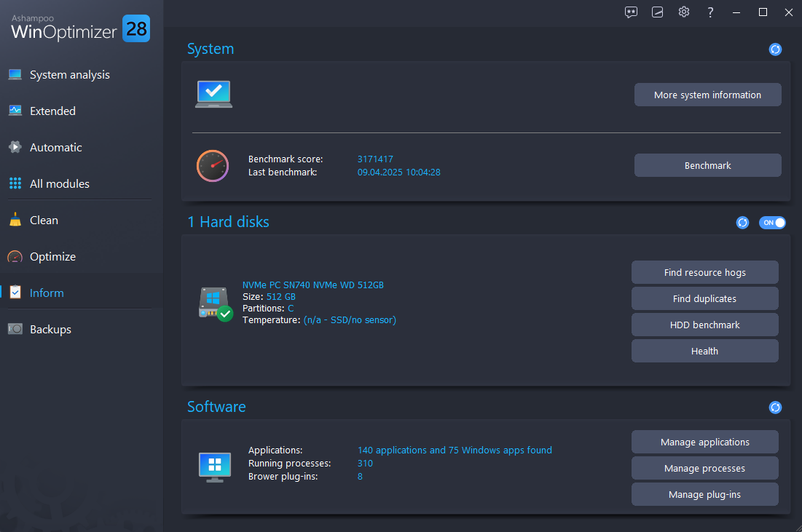Turn off hard disk monitoring switch
Image resolution: width=802 pixels, height=532 pixels.
[772, 223]
